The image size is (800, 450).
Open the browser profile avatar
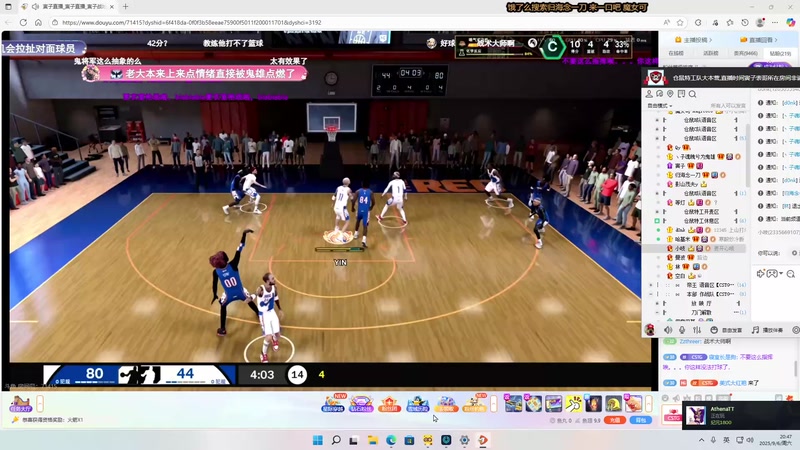[x=760, y=22]
